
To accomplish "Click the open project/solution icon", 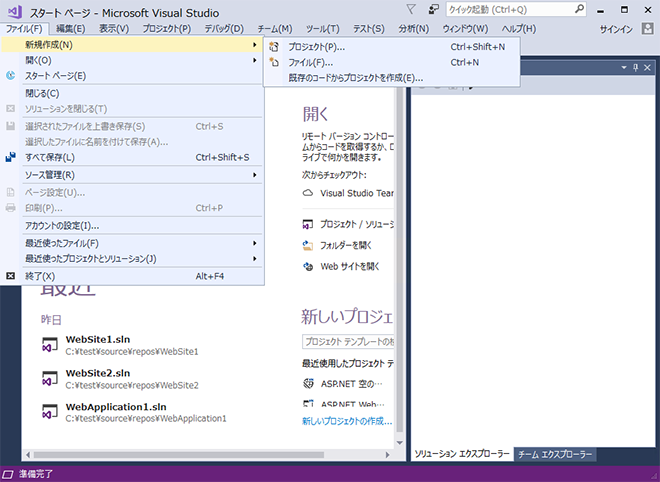I will (x=308, y=224).
